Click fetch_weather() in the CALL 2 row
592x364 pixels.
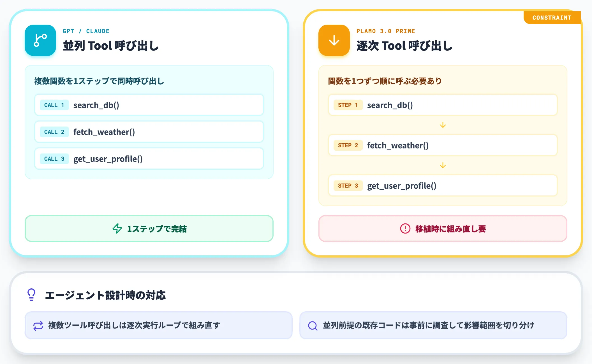104,132
